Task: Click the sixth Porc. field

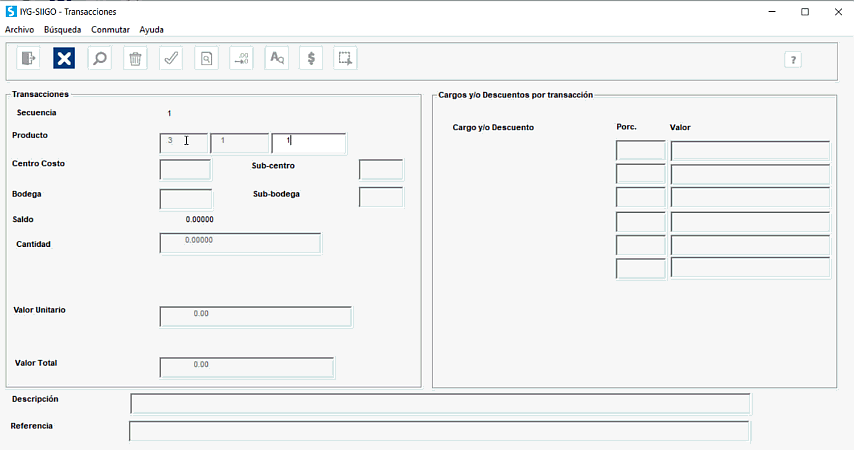Action: tap(640, 269)
